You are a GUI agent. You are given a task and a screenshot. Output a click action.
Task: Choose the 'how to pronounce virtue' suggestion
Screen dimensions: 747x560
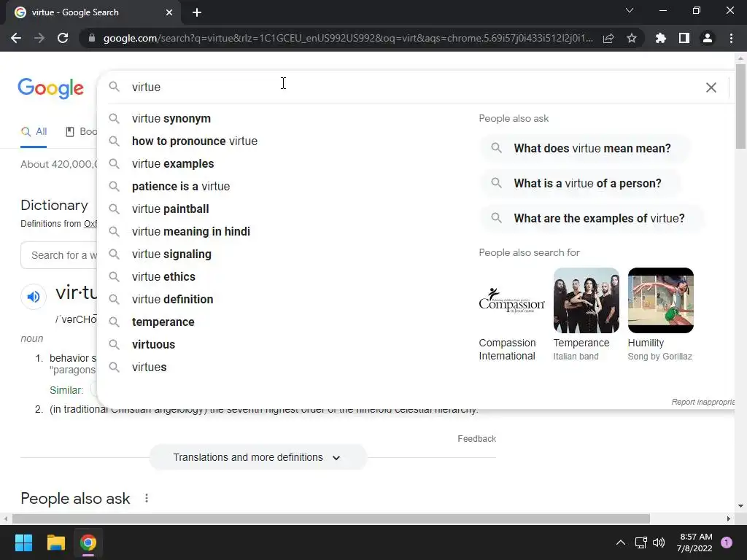coord(194,141)
